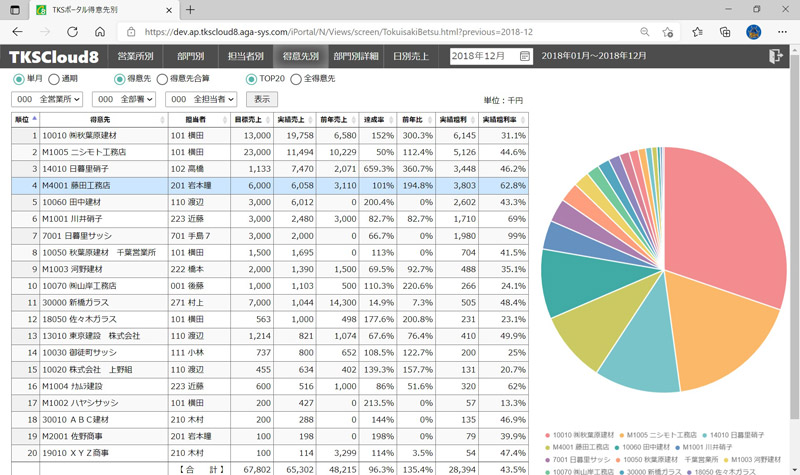Screen dimensions: 800x475
Task: Toggle legend item M1005 ニシモト工務店
Action: (x=658, y=435)
